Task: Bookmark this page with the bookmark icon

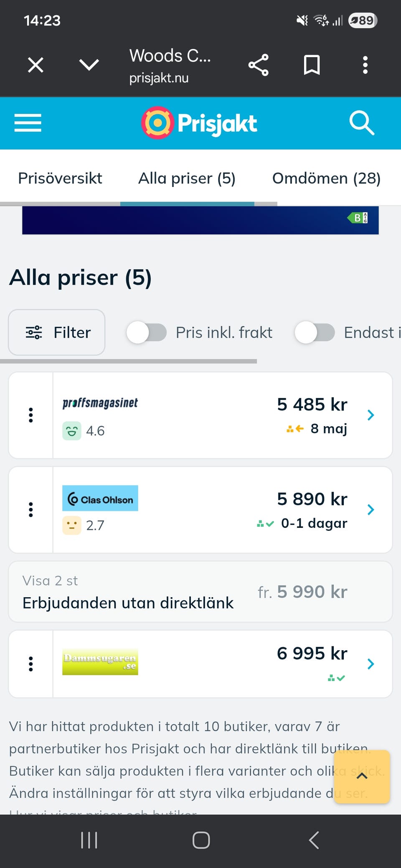Action: click(x=312, y=65)
